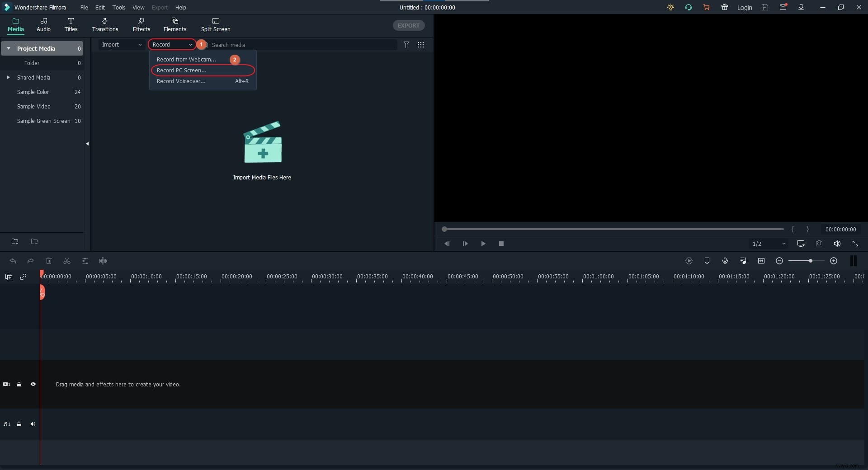The height and width of the screenshot is (470, 868).
Task: Click the snapshot camera icon in preview
Action: (819, 244)
